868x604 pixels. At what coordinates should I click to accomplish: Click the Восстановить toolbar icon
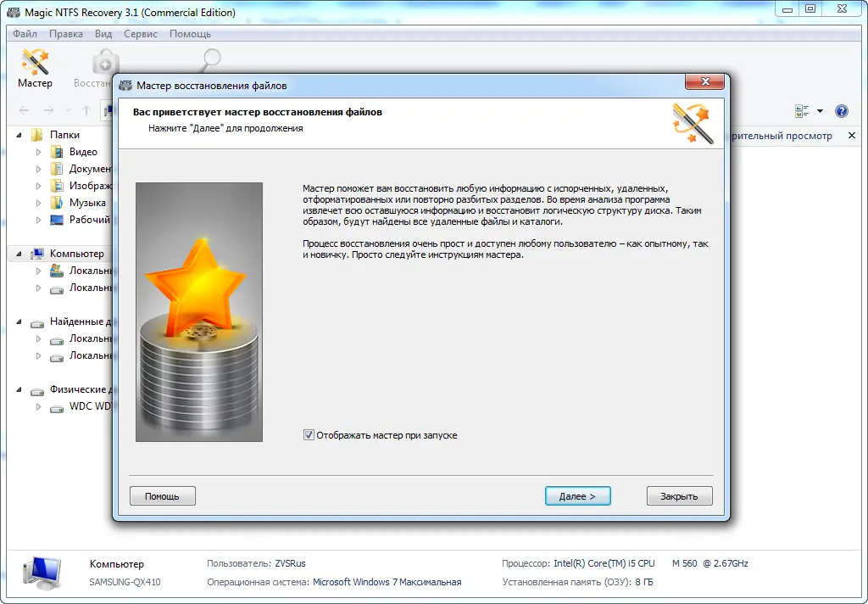pyautogui.click(x=105, y=62)
